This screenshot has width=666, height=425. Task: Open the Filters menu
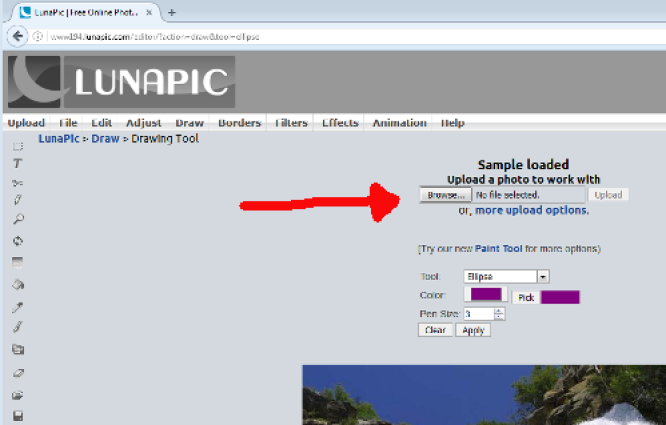coord(291,123)
